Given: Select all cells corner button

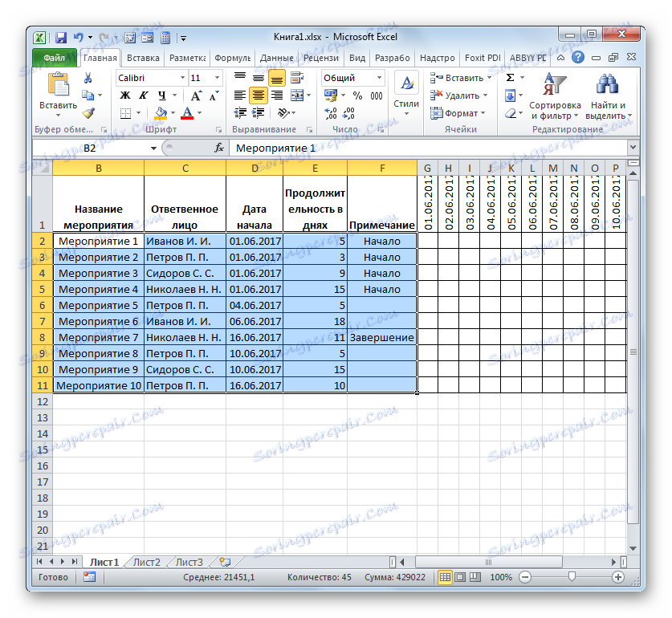Looking at the screenshot, I should coord(42,168).
